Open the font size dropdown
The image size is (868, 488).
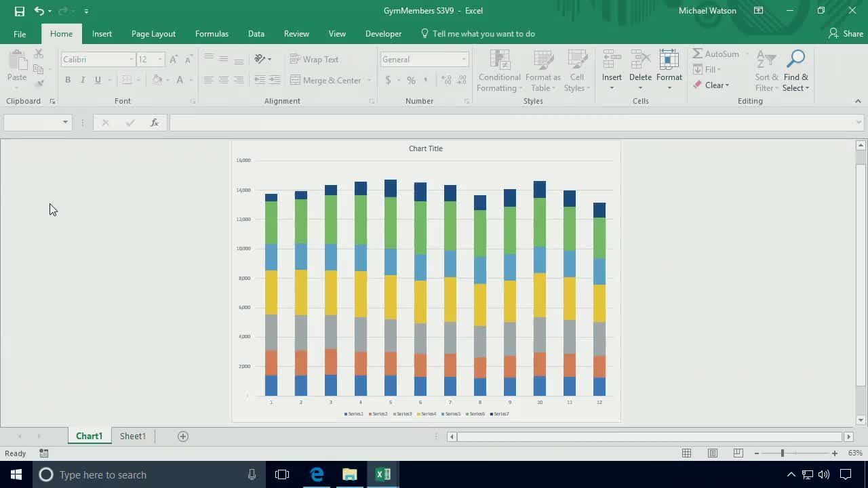159,59
